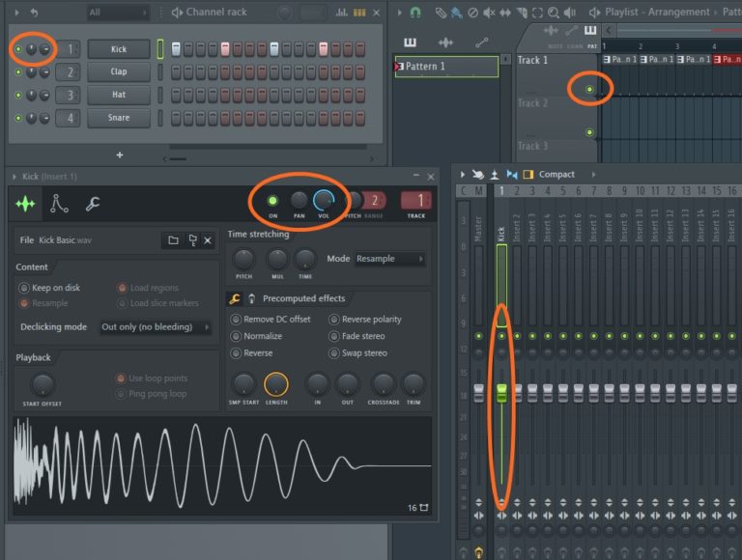Click the Master track fader
Viewport: 742px width, 560px height.
478,394
